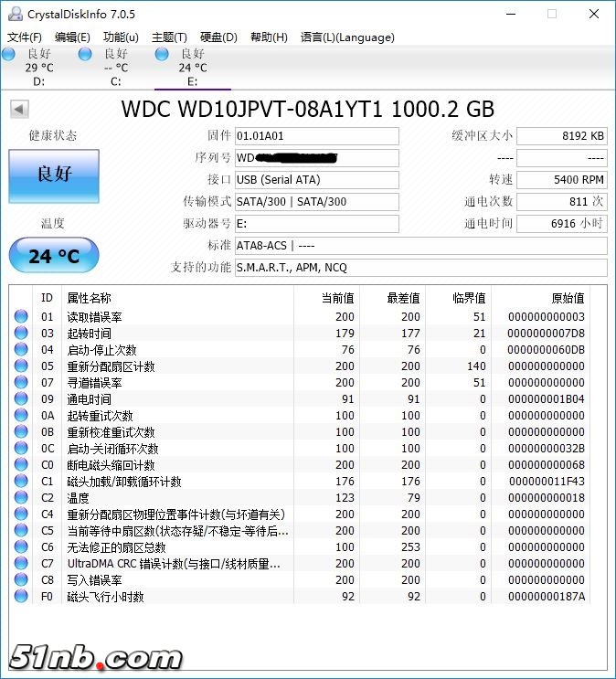Select the E: disk status icon

pyautogui.click(x=162, y=54)
